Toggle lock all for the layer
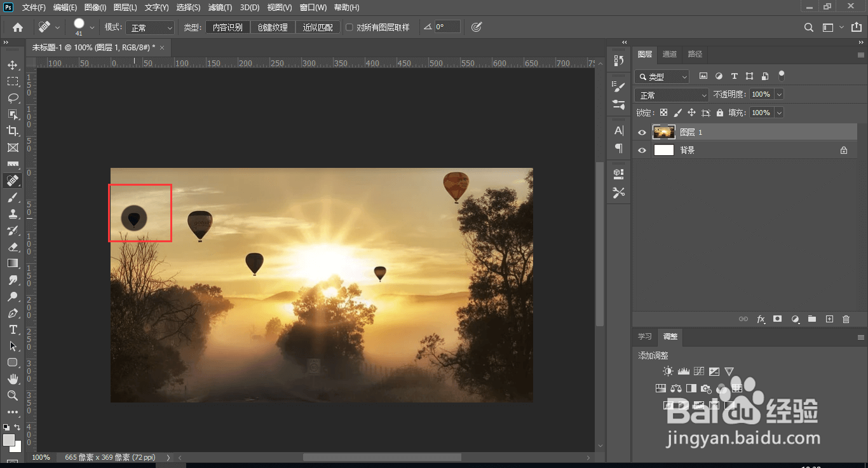The width and height of the screenshot is (868, 468). click(x=720, y=113)
